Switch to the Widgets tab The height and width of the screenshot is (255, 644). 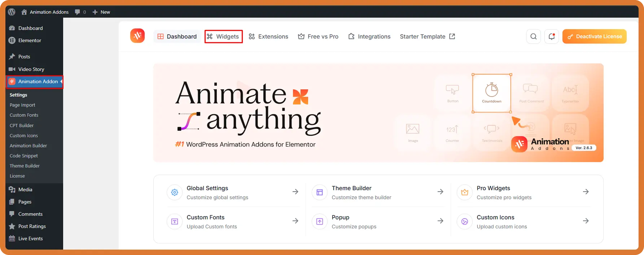click(223, 36)
